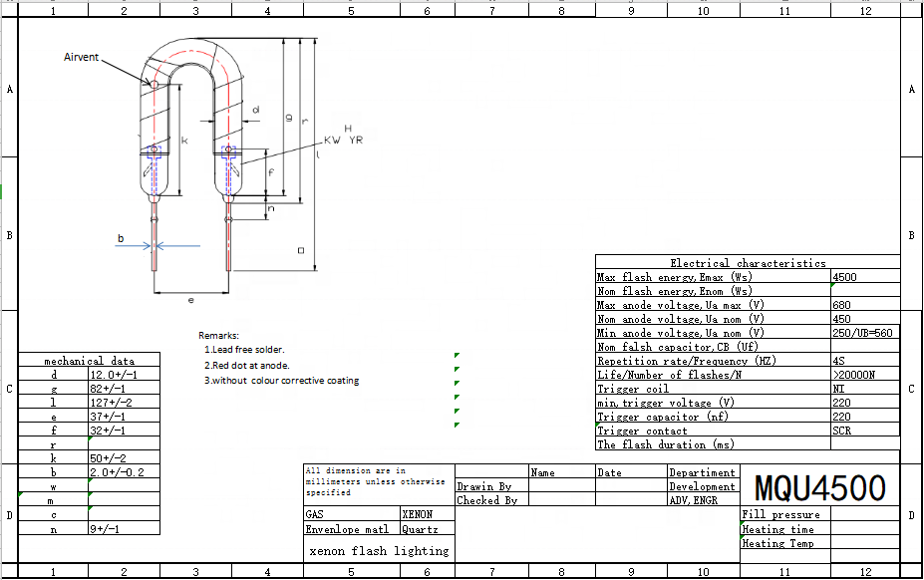Click the 'Trigger coil' label cell

click(713, 389)
